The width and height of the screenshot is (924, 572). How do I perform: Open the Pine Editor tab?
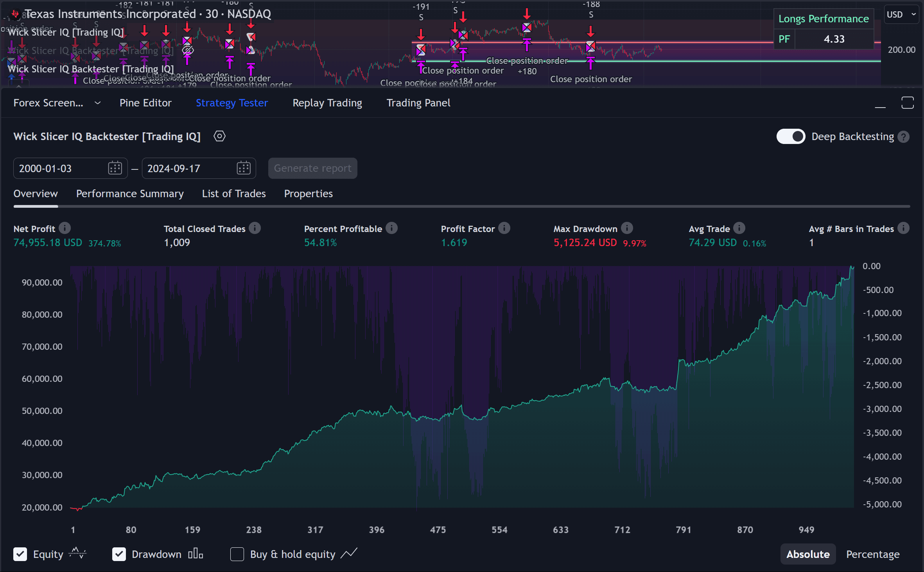tap(145, 103)
